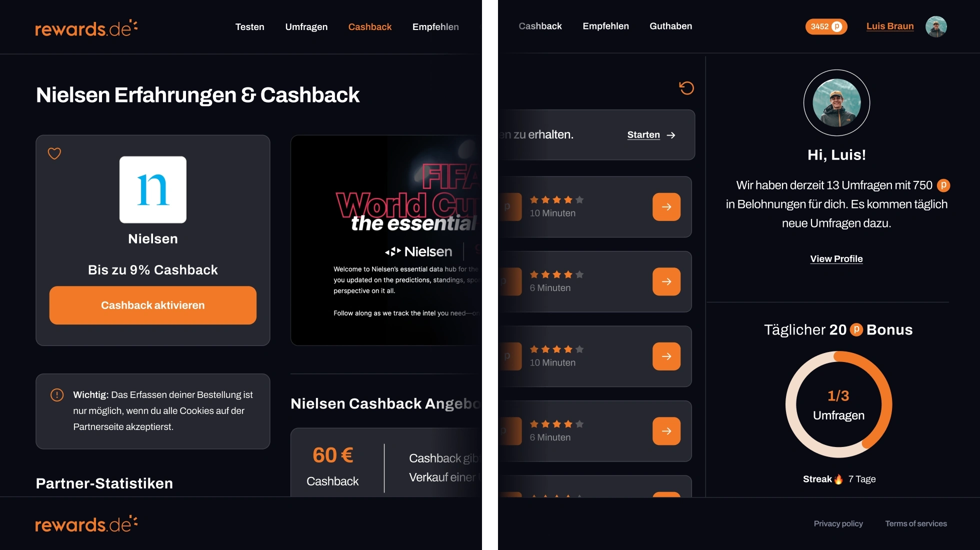Click the streak flame icon
980x550 pixels.
[838, 479]
